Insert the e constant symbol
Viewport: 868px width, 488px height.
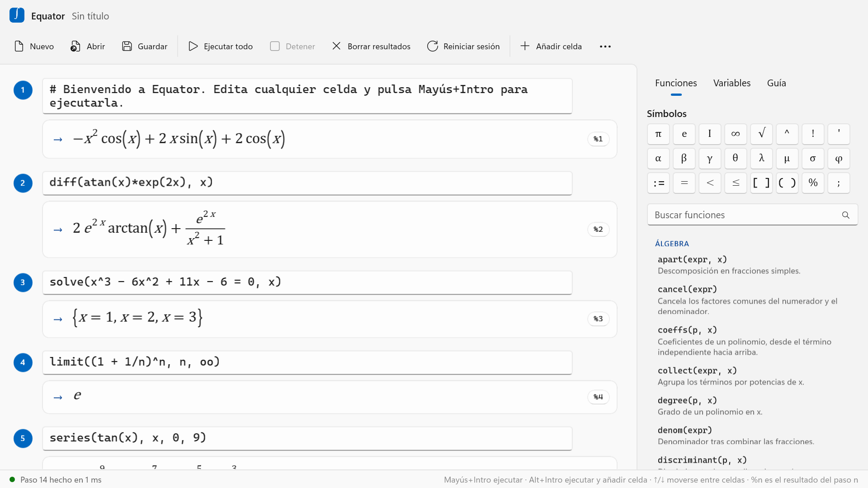coord(684,134)
